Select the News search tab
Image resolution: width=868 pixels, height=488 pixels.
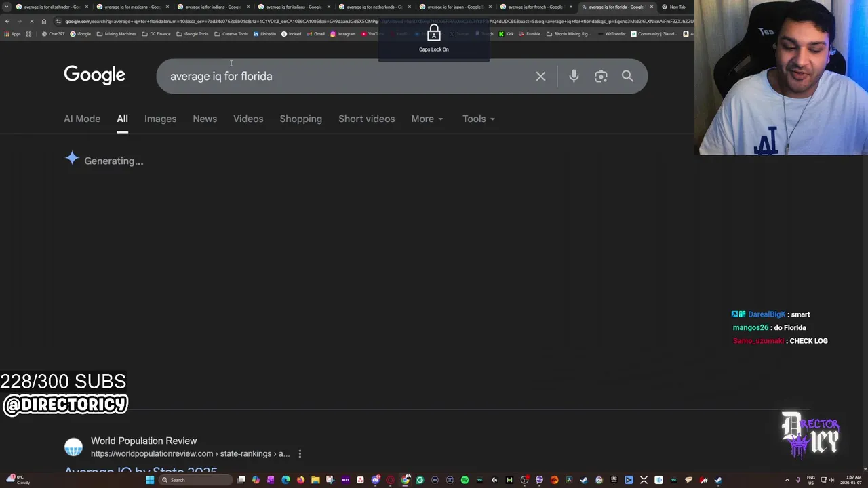pos(205,119)
